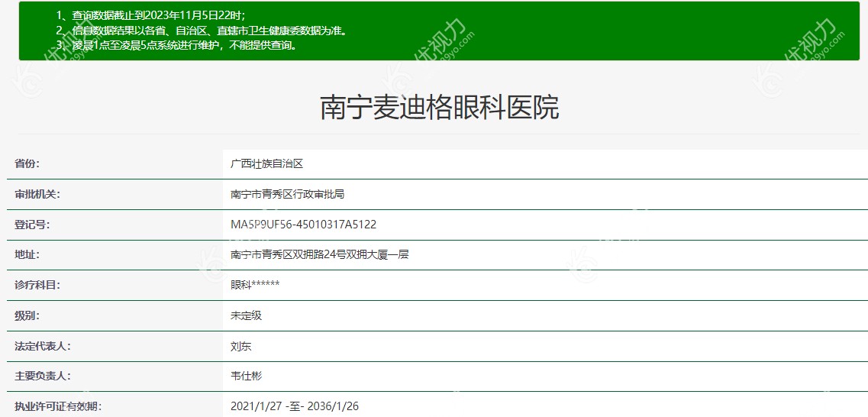868x417 pixels.
Task: Click the 地址 label
Action: coord(27,255)
